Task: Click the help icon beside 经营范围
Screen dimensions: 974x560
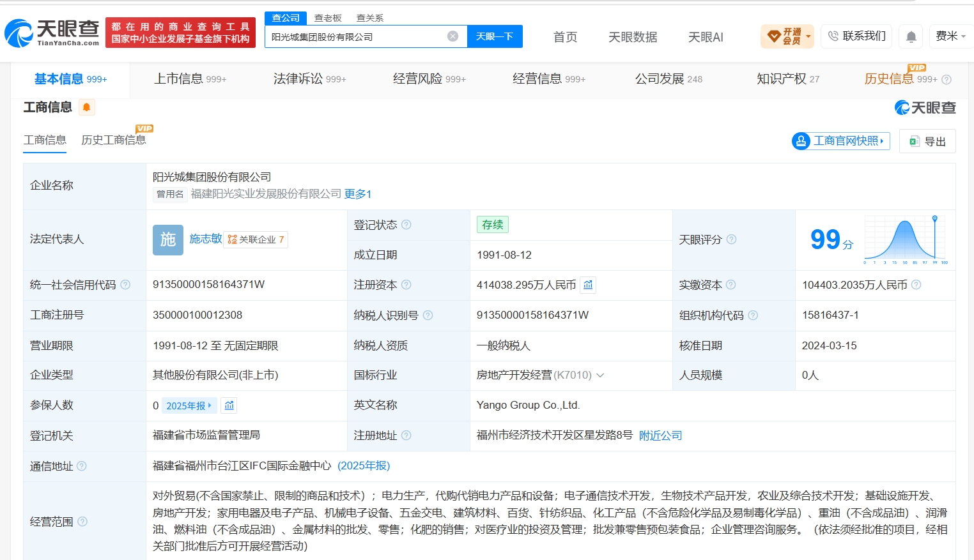Action: pyautogui.click(x=82, y=522)
